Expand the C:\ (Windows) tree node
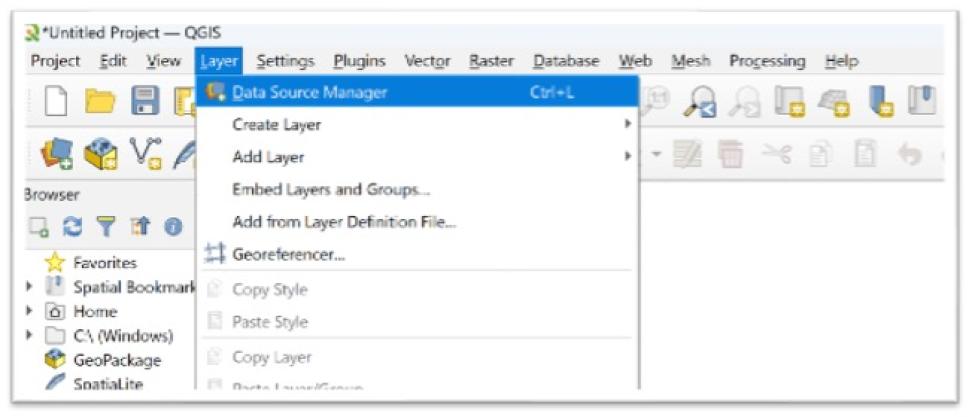The width and height of the screenshot is (972, 417). click(29, 336)
